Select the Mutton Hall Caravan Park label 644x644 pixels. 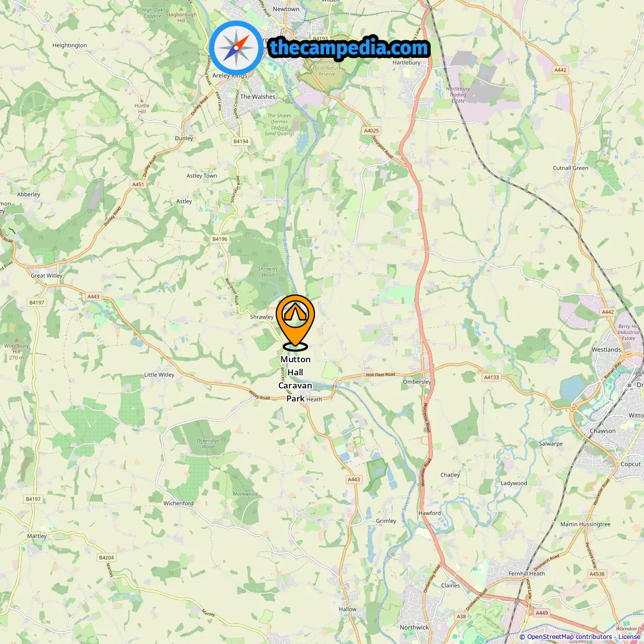point(295,379)
